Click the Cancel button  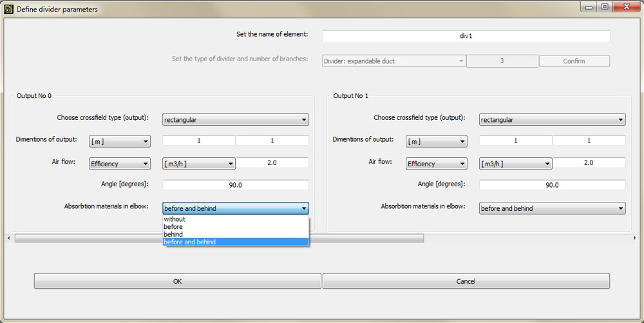pos(466,281)
